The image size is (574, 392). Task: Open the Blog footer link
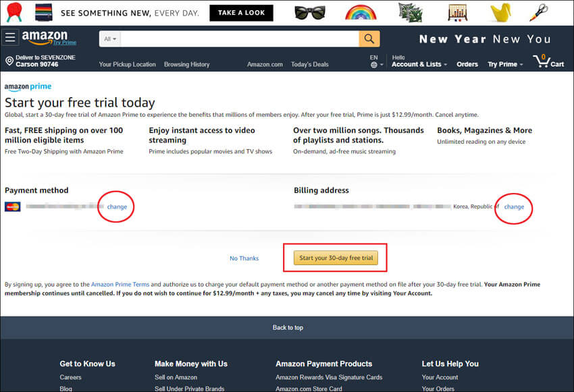[66, 389]
